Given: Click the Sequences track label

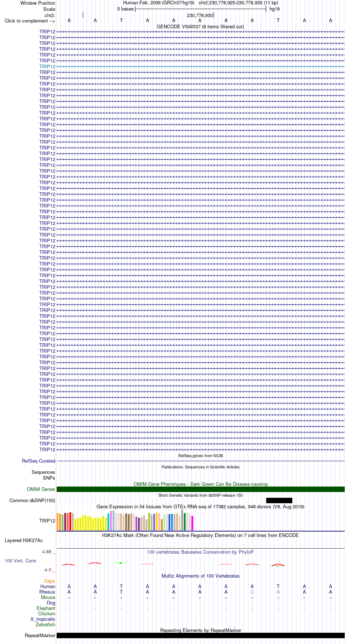Looking at the screenshot, I should (x=43, y=472).
